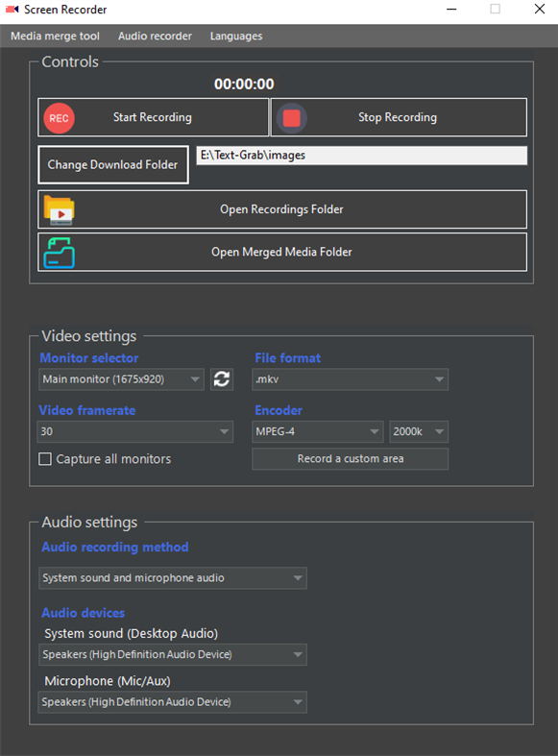Enable Capture all monitors checkbox
Screen dimensions: 558x756
[45, 459]
